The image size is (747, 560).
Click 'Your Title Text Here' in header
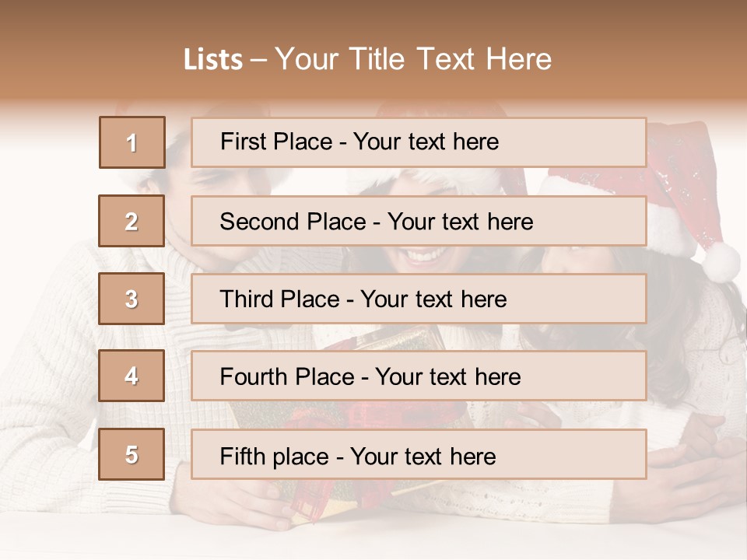coord(413,59)
